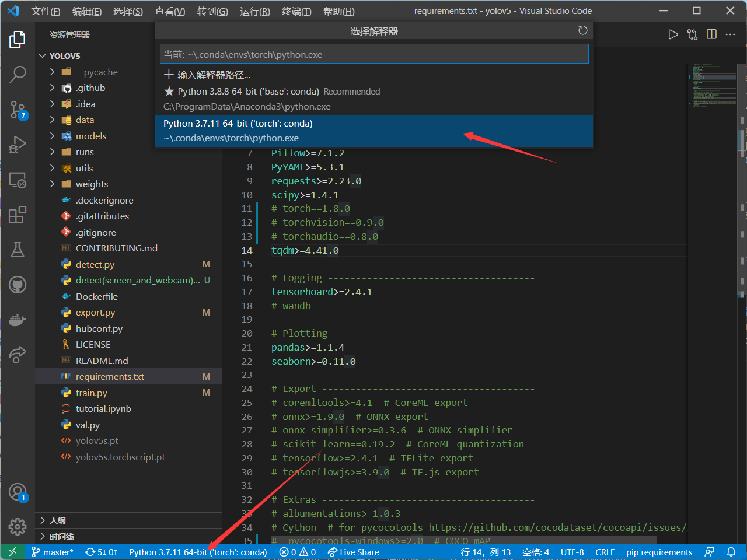Open Extensions view icon
Viewport: 747px width, 560px height.
pos(18,215)
